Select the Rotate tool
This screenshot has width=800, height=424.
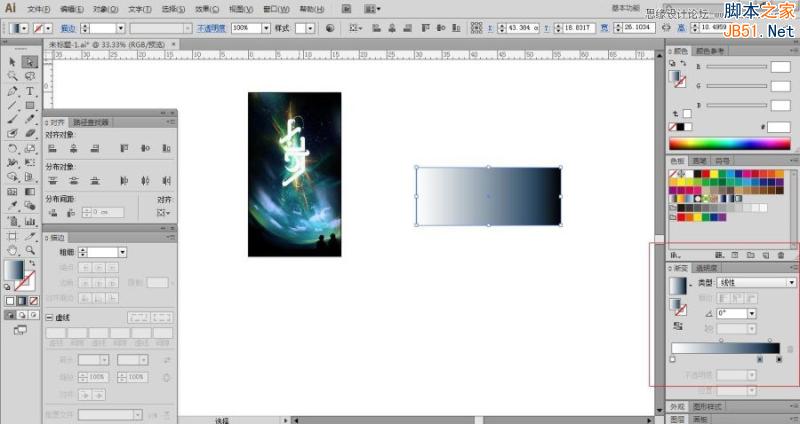[x=13, y=148]
